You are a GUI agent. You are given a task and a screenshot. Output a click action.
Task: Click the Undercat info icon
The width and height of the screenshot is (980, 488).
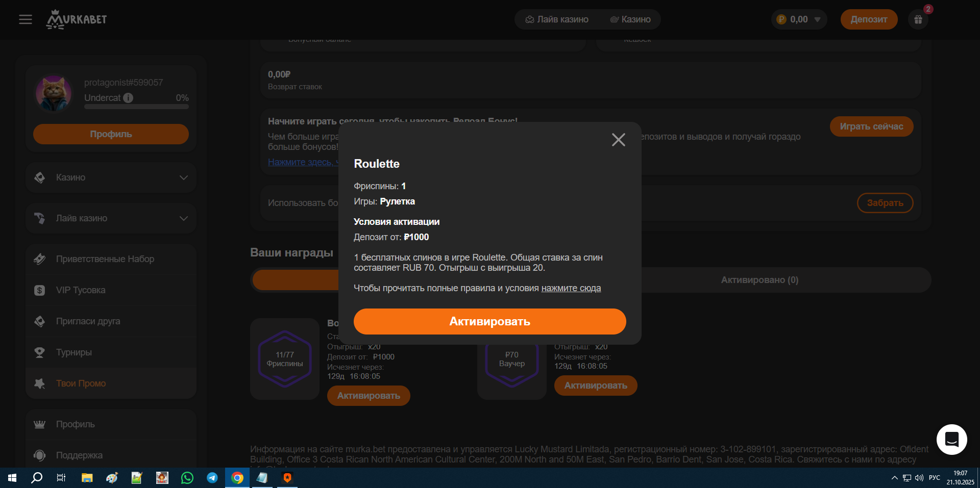128,98
